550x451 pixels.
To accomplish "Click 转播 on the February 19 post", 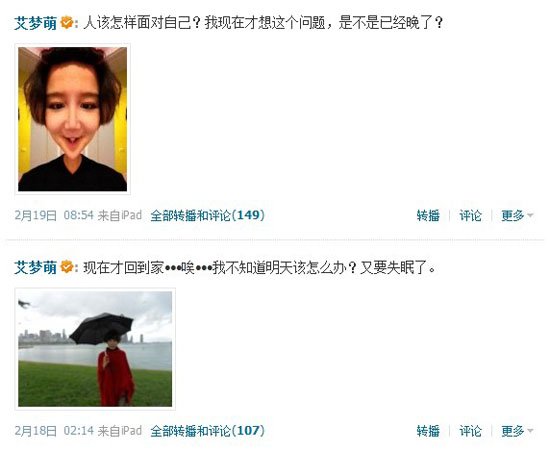I will click(x=428, y=215).
